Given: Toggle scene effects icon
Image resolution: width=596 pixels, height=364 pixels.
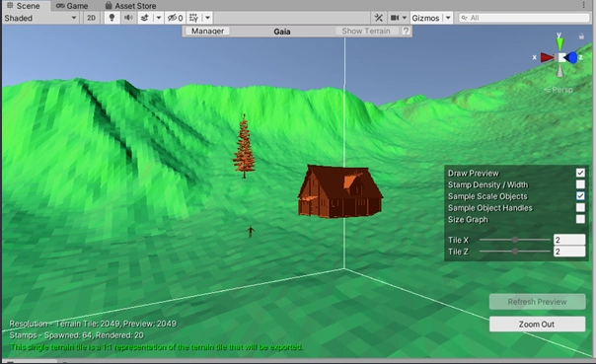Looking at the screenshot, I should point(145,18).
